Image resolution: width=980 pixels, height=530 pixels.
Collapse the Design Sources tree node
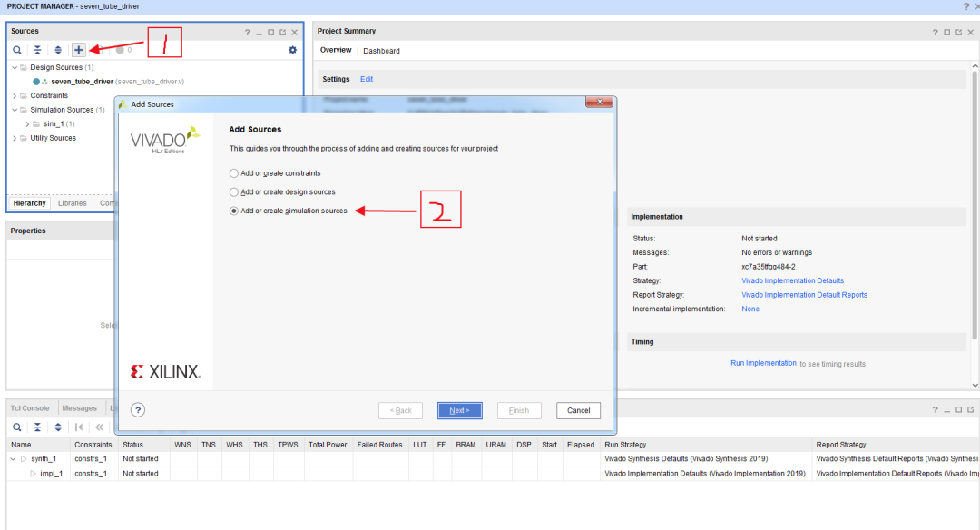15,67
